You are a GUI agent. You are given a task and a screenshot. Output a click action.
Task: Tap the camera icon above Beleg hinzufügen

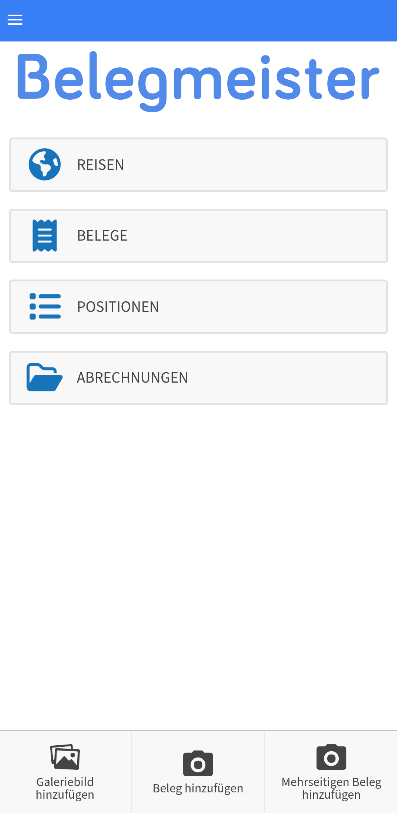pos(198,763)
